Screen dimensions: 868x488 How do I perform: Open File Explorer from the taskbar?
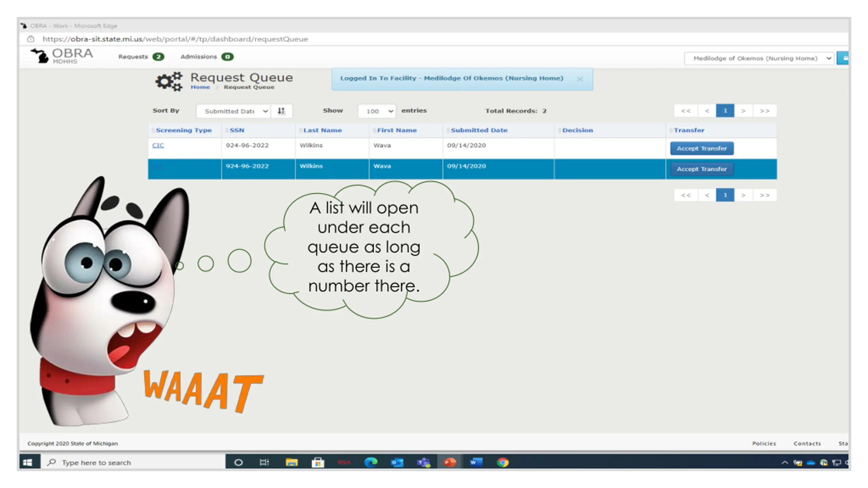click(x=291, y=462)
